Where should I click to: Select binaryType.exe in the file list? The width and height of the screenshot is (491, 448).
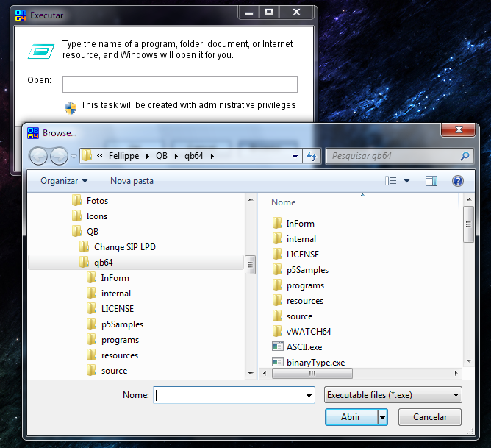pos(315,362)
